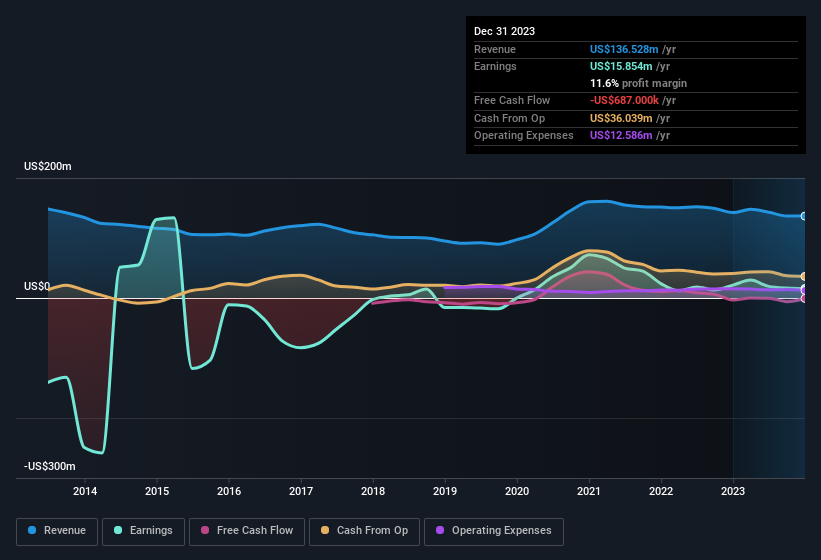Click the 2016 x-axis label
Image resolution: width=821 pixels, height=560 pixels.
(229, 491)
